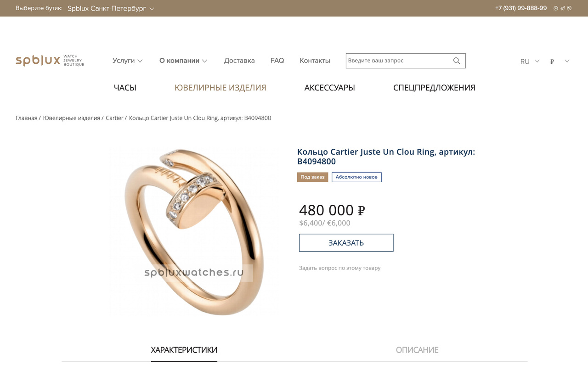Click the ЗАКАЗАТЬ order button
The width and height of the screenshot is (588, 376).
346,243
